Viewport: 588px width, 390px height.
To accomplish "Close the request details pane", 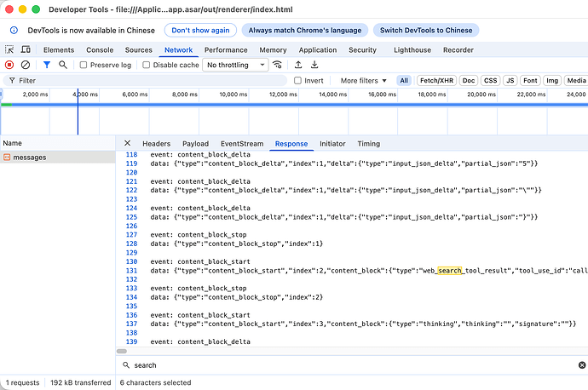I will coord(128,143).
